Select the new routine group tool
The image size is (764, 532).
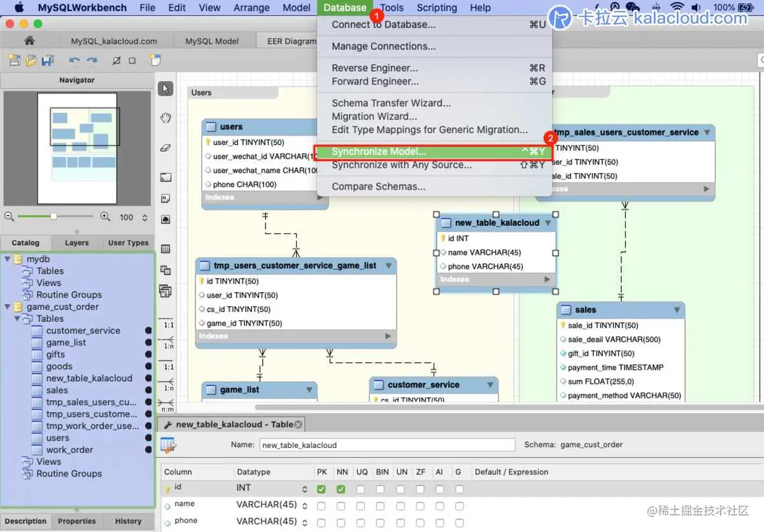coord(166,291)
